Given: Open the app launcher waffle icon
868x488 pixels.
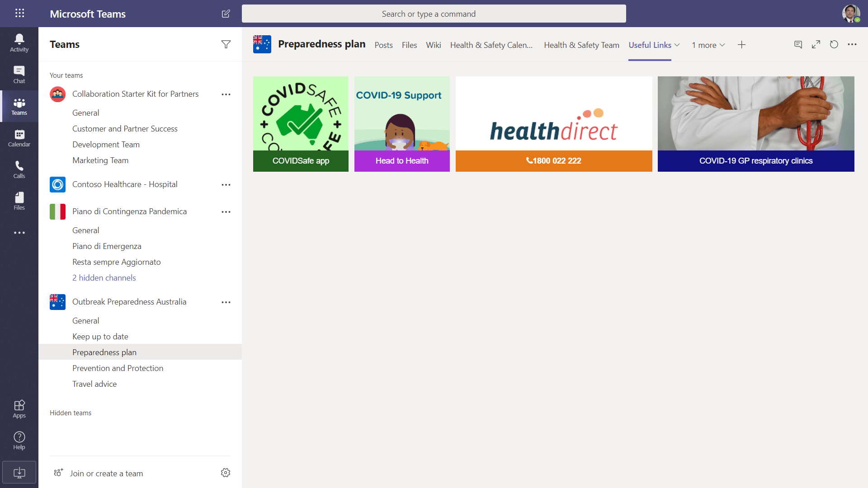Looking at the screenshot, I should (19, 13).
